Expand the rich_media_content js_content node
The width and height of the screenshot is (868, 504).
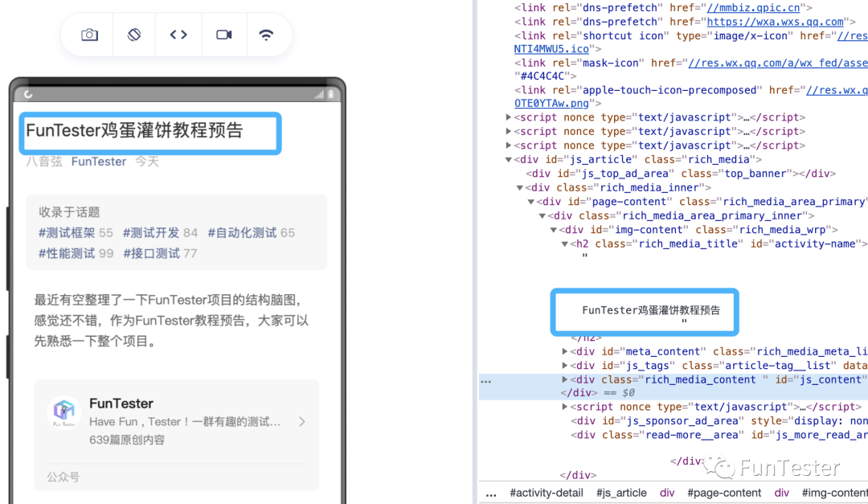click(x=565, y=380)
